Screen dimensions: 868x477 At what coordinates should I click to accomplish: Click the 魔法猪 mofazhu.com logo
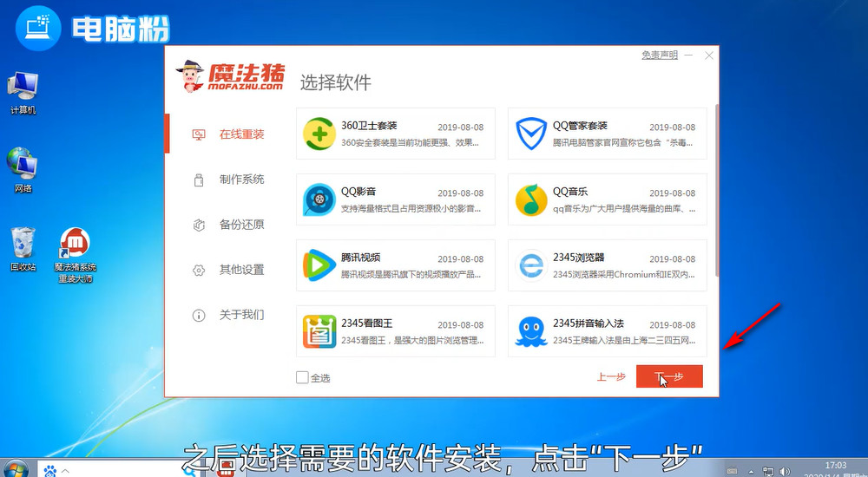231,75
